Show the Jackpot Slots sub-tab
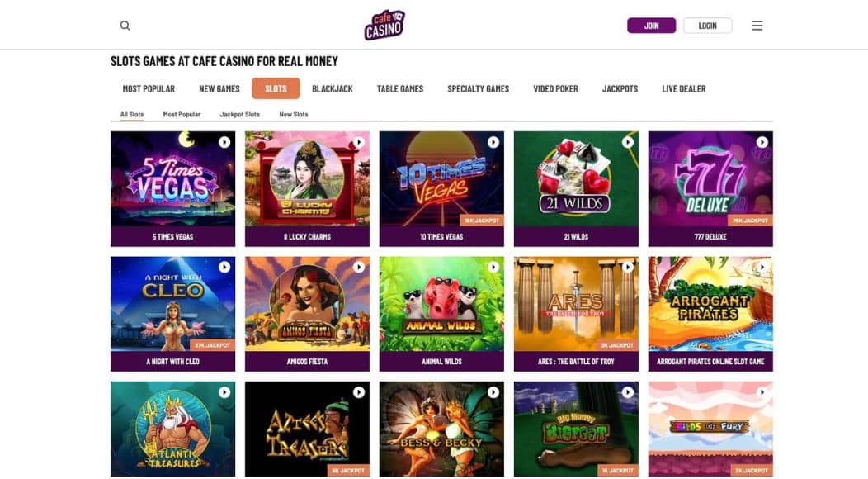This screenshot has width=868, height=479. (x=240, y=114)
